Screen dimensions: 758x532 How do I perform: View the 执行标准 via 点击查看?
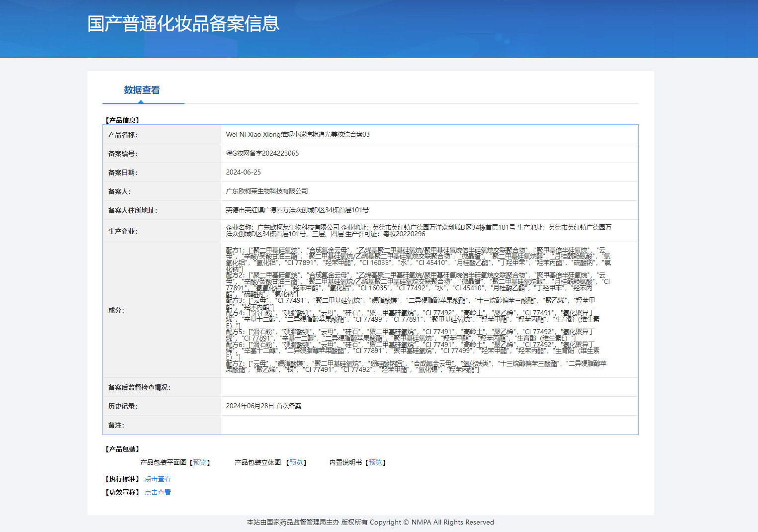(x=158, y=479)
